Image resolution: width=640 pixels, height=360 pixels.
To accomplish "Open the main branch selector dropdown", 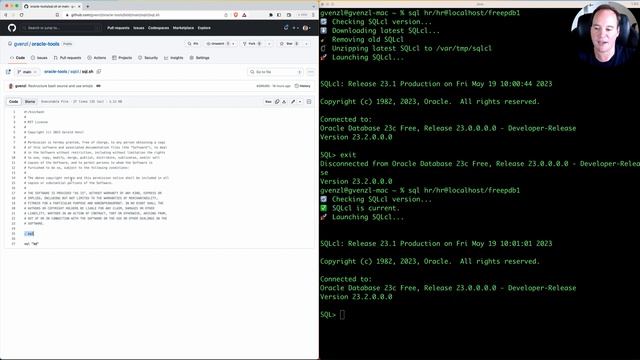I will pos(27,72).
